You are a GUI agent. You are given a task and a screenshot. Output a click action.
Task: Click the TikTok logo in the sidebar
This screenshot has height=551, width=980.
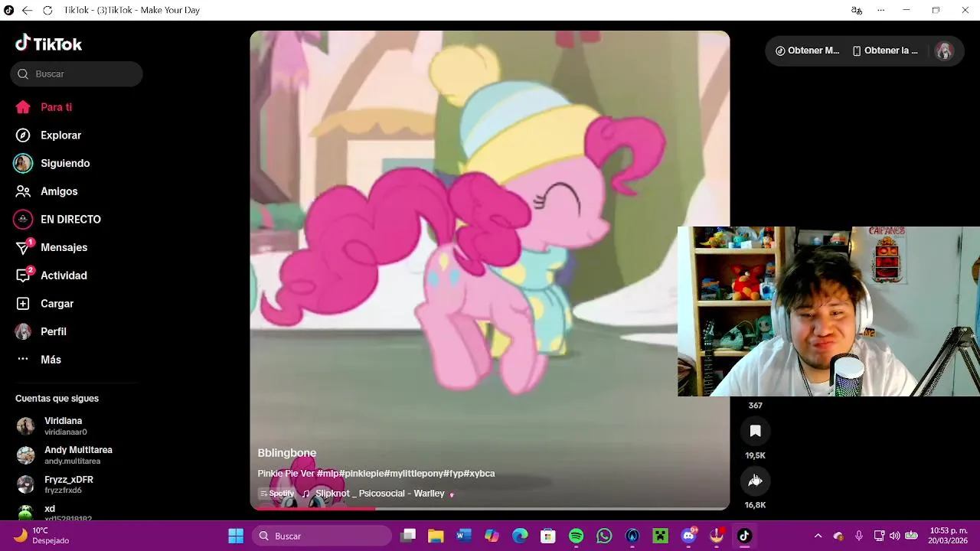(x=48, y=44)
